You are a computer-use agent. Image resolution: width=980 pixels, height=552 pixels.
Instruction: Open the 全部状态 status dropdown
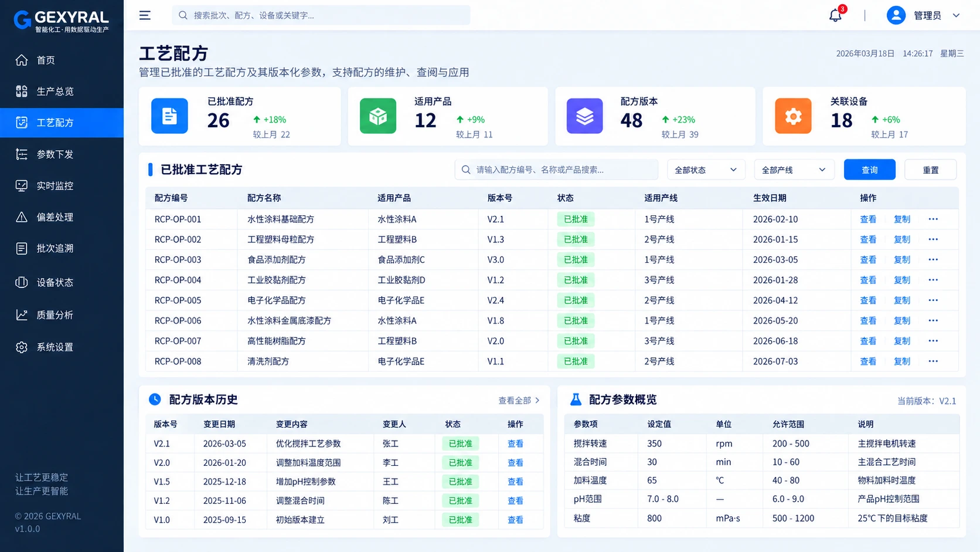[706, 170]
